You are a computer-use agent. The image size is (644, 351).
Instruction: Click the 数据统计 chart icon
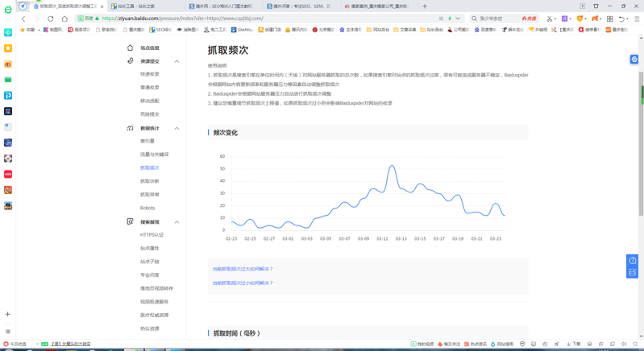[x=130, y=128]
